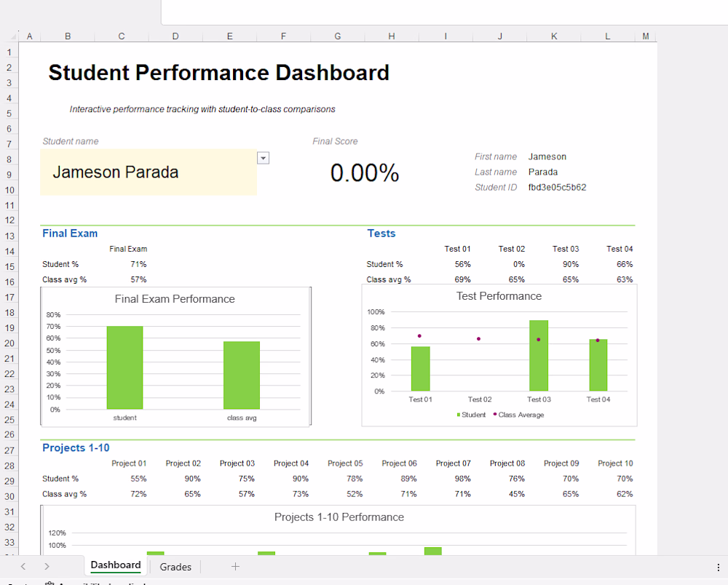This screenshot has height=585, width=728.
Task: Click the Student legend entry in Test chart
Action: 471,415
